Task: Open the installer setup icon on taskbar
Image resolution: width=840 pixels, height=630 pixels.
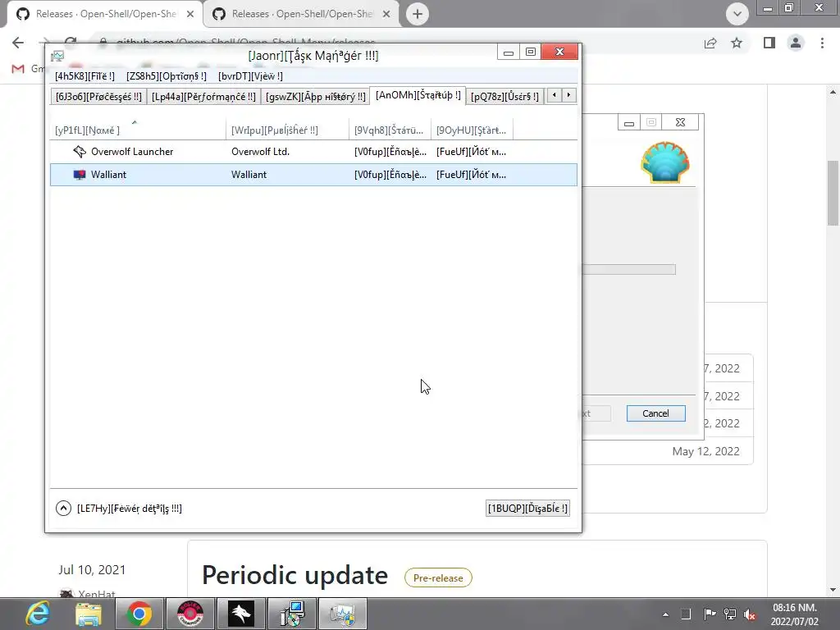Action: pos(292,614)
